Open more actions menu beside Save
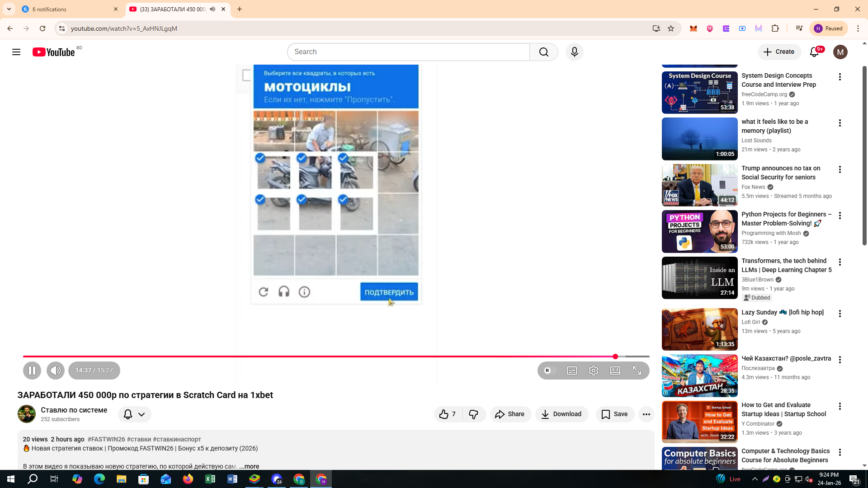This screenshot has width=868, height=488. point(646,414)
